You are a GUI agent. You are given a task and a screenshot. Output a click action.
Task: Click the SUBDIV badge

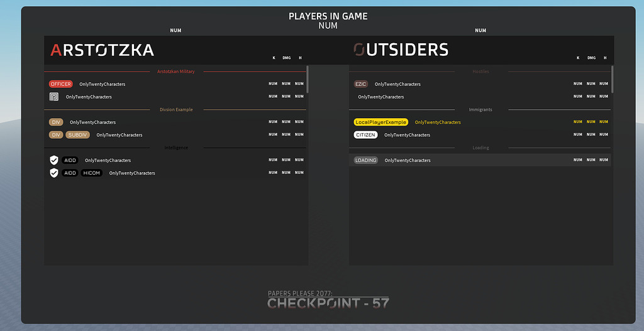coord(77,135)
